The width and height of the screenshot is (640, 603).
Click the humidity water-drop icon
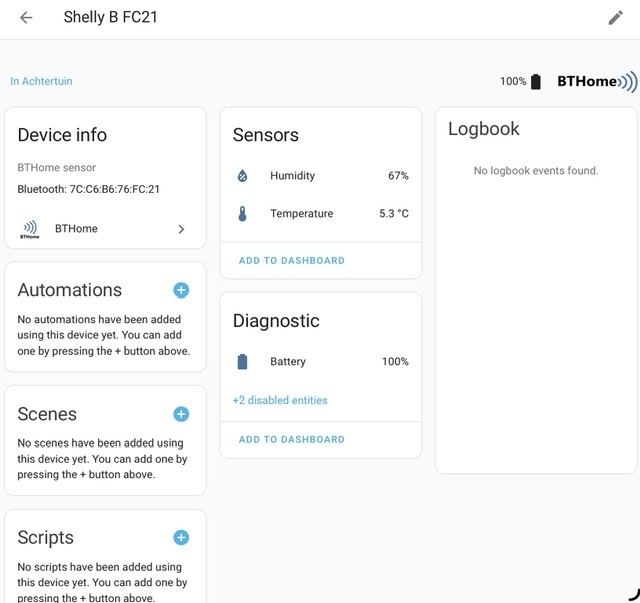point(242,176)
